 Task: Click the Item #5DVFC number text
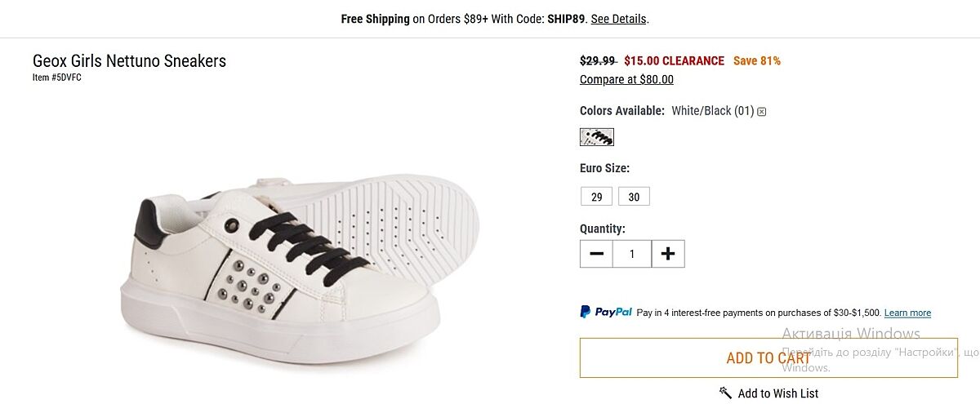coord(57,78)
